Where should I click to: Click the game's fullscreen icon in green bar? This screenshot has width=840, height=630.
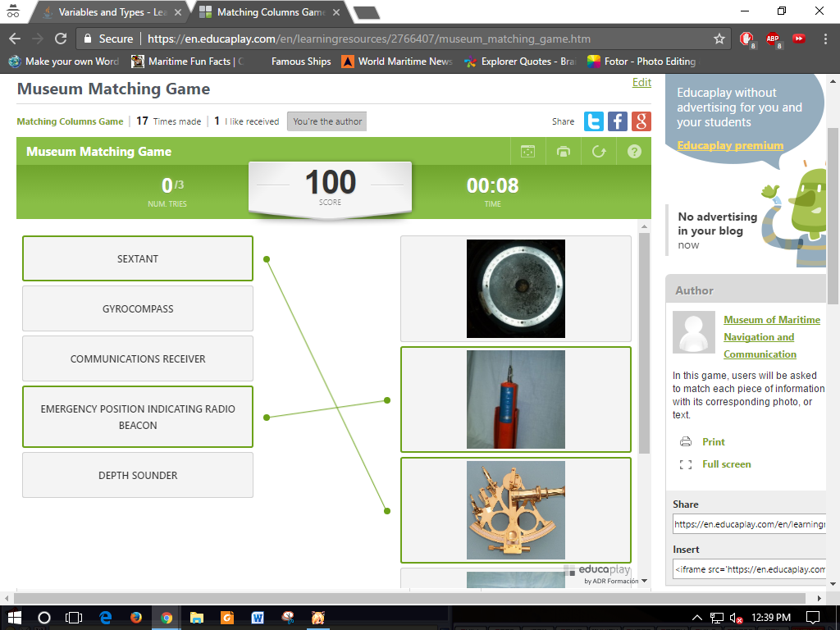(x=527, y=152)
